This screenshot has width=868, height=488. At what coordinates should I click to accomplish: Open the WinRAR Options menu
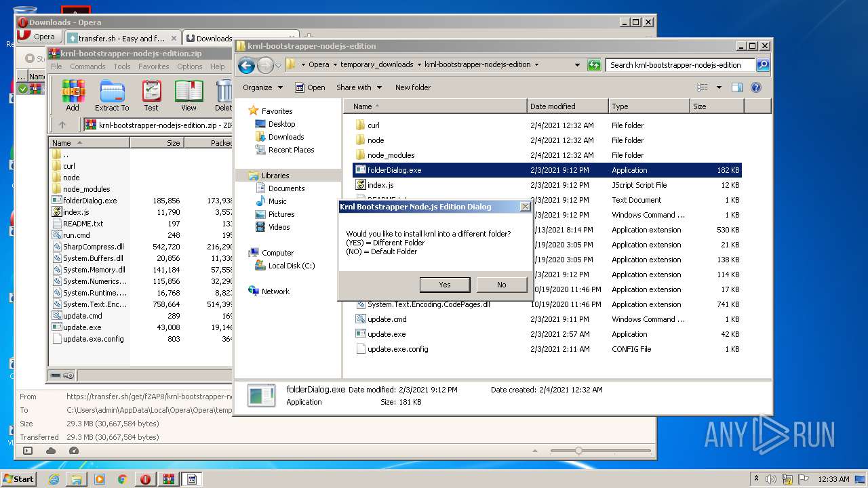point(190,66)
